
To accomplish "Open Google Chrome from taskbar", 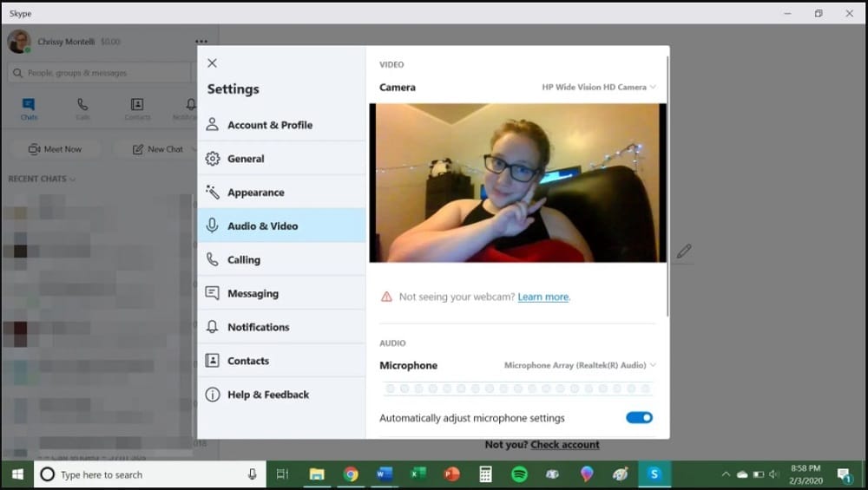I will click(x=351, y=474).
